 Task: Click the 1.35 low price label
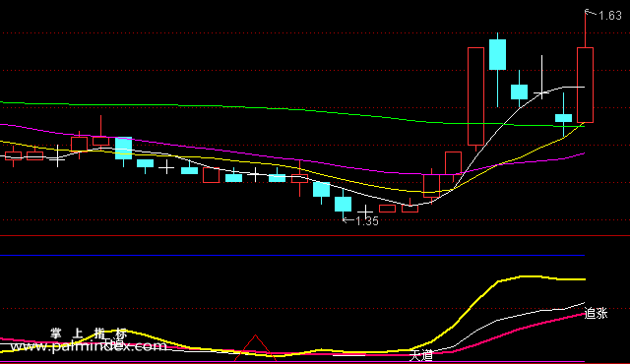click(x=367, y=221)
